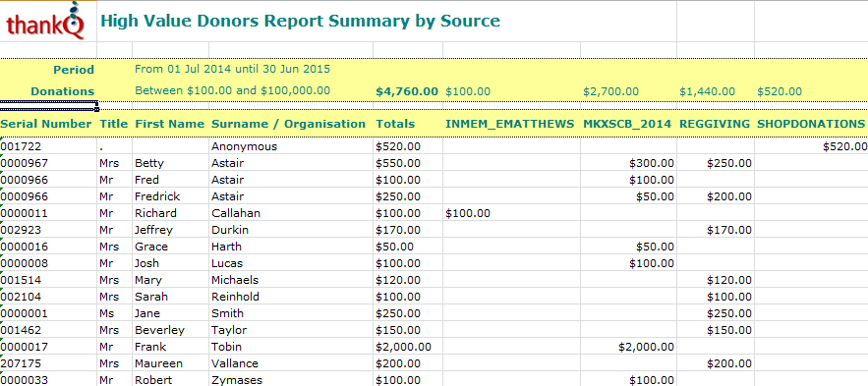The width and height of the screenshot is (868, 386).
Task: Click the Anonymous surname cell
Action: coord(244,146)
